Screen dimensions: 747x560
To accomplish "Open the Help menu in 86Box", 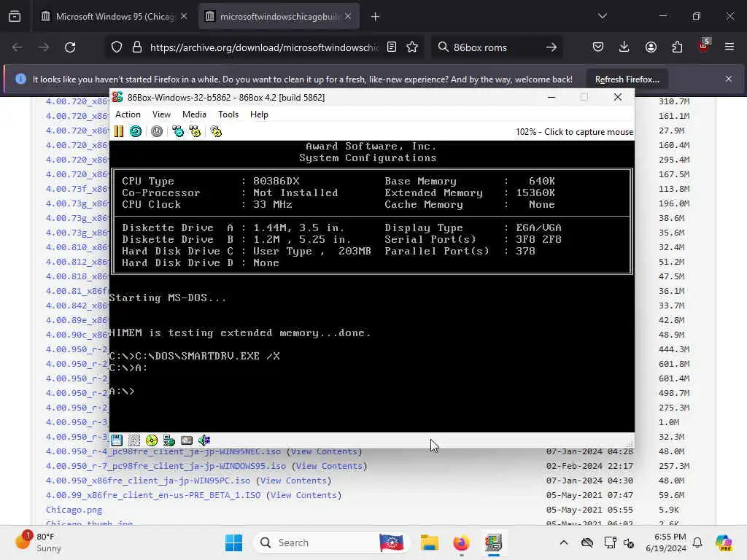I will [259, 114].
